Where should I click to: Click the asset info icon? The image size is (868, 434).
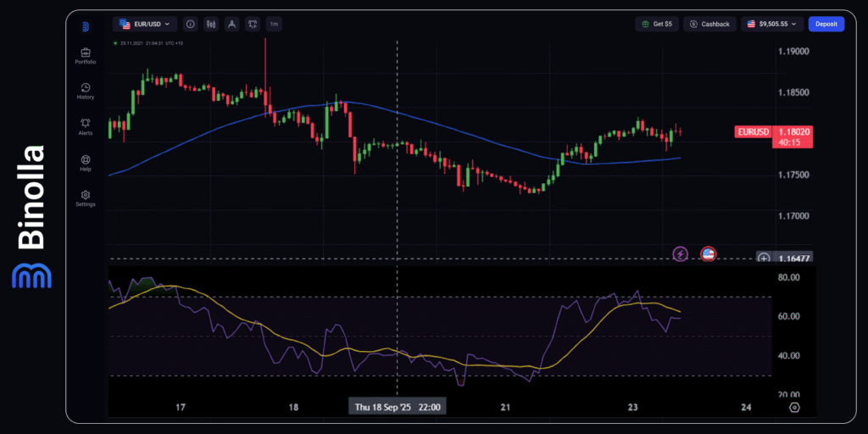(x=190, y=25)
